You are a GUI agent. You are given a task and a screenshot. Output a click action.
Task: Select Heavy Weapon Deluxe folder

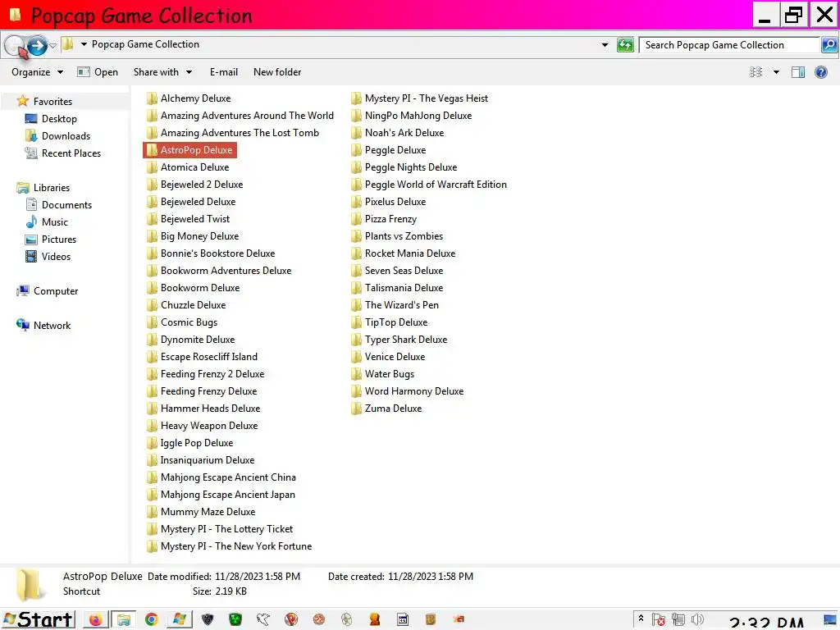[x=202, y=426]
